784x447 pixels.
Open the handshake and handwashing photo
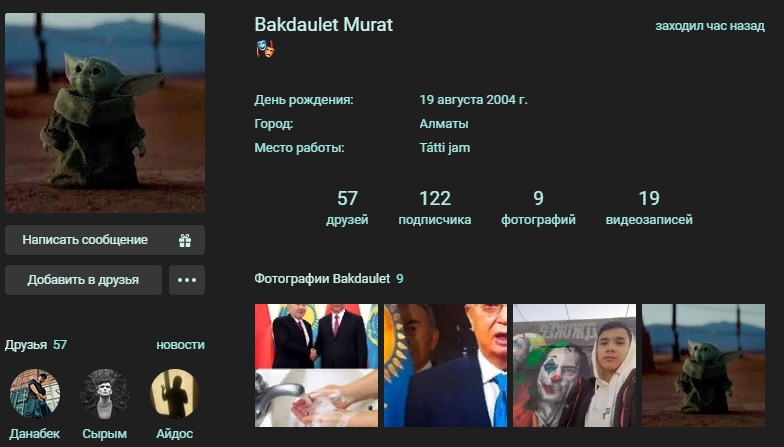[x=316, y=366]
